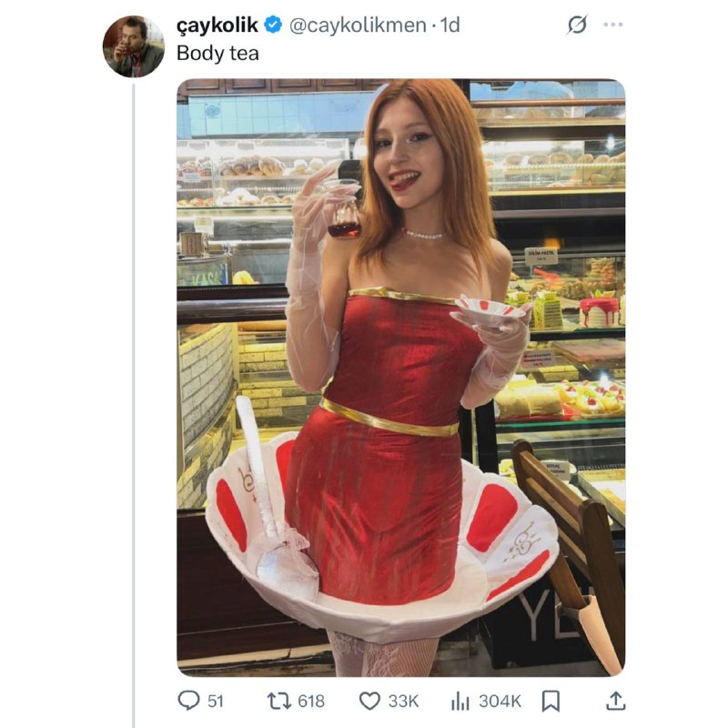Image resolution: width=728 pixels, height=728 pixels.
Task: Open the three-dot more options menu
Action: click(x=612, y=25)
